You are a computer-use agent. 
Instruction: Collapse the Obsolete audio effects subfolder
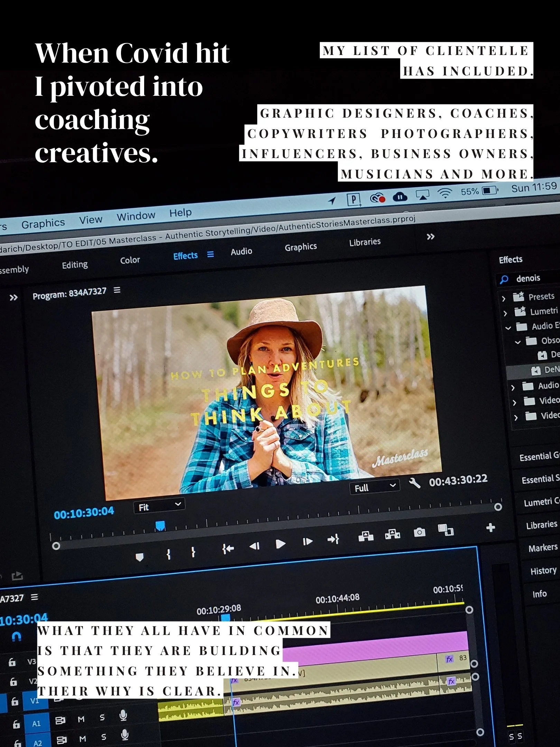[517, 342]
